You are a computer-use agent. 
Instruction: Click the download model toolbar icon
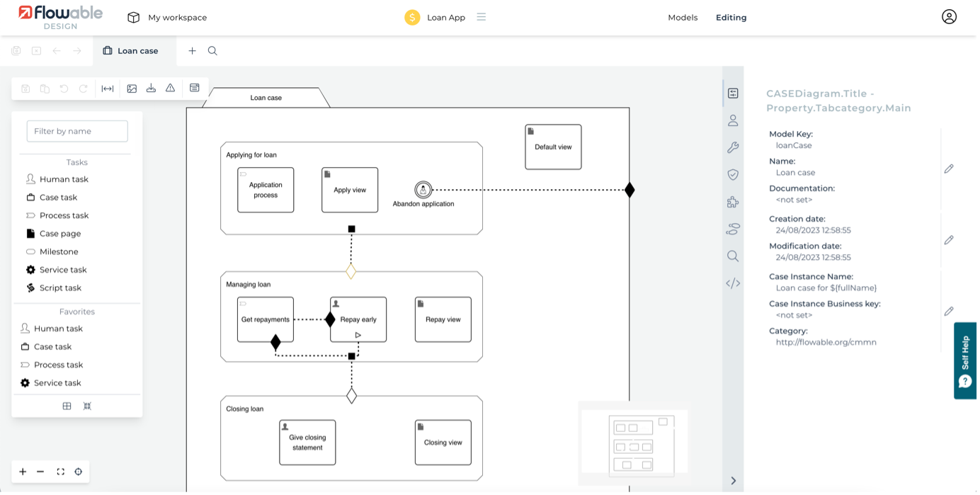[x=151, y=89]
